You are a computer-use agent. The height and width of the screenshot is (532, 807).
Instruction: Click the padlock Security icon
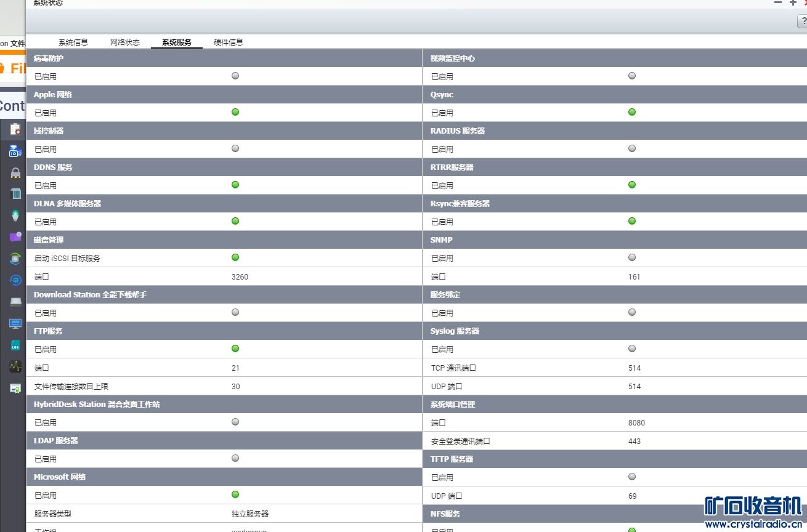click(15, 173)
